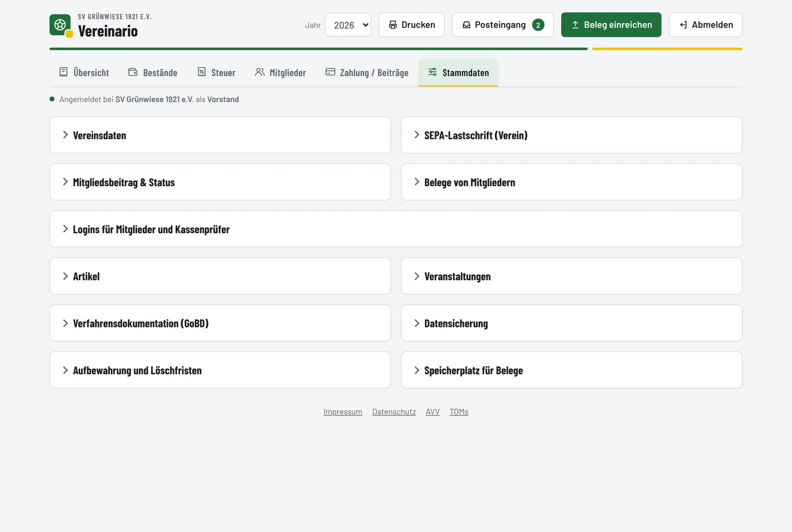Click the inbox tray icon in Posteingang

pyautogui.click(x=466, y=25)
